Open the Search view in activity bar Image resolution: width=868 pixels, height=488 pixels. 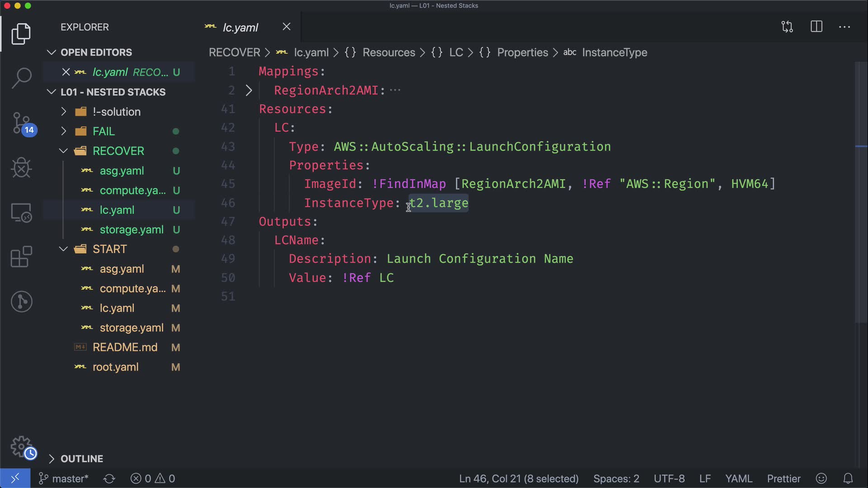21,78
